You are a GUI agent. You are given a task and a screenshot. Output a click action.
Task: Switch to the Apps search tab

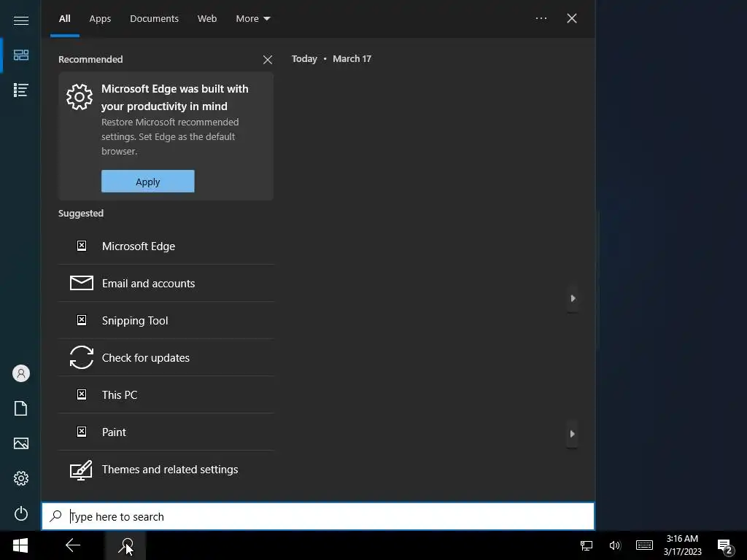tap(100, 18)
